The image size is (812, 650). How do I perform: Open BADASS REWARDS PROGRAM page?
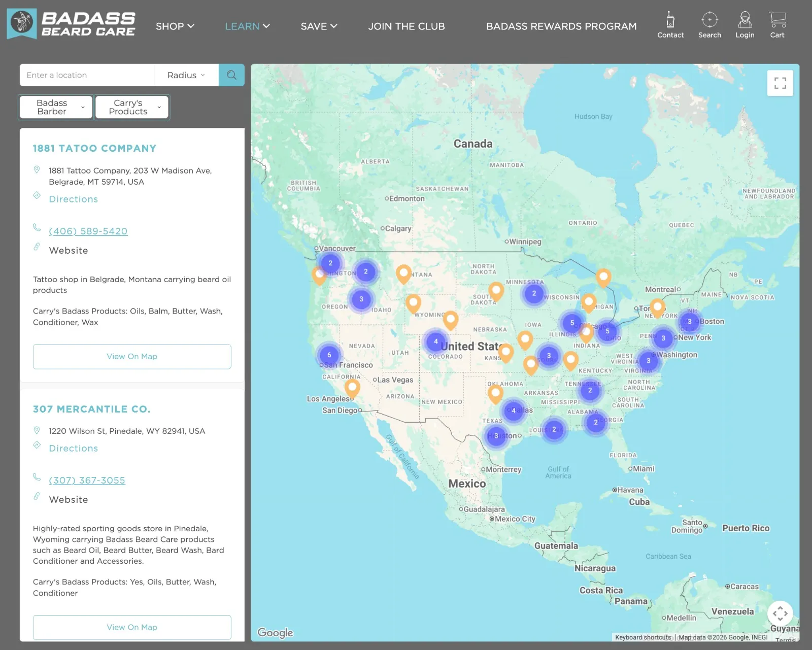[x=561, y=26]
